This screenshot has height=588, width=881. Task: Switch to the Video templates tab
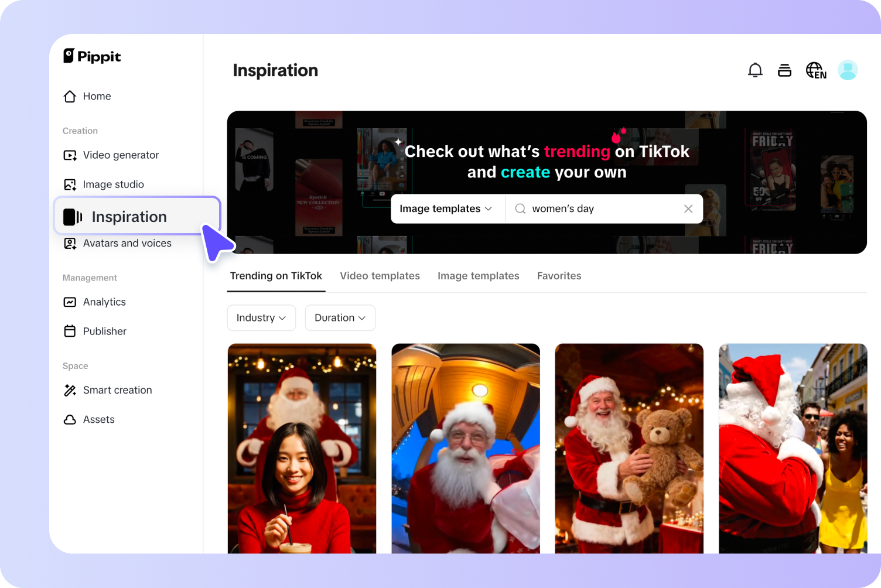380,275
